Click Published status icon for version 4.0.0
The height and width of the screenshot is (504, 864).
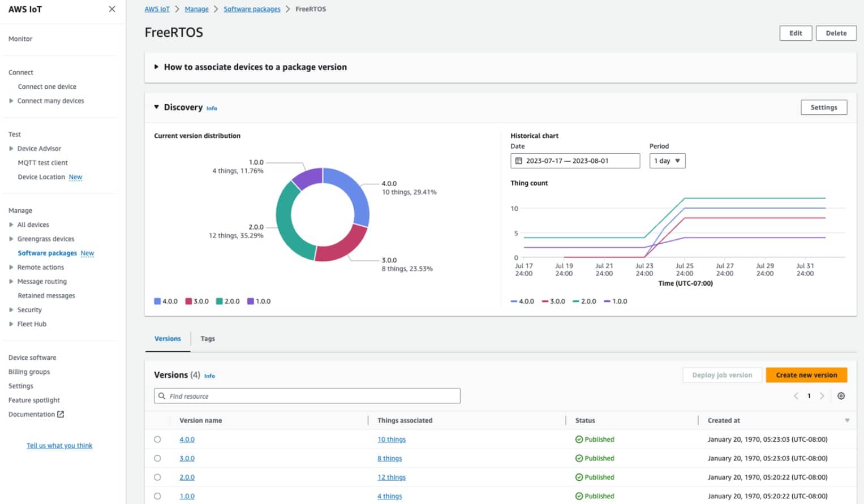(579, 440)
